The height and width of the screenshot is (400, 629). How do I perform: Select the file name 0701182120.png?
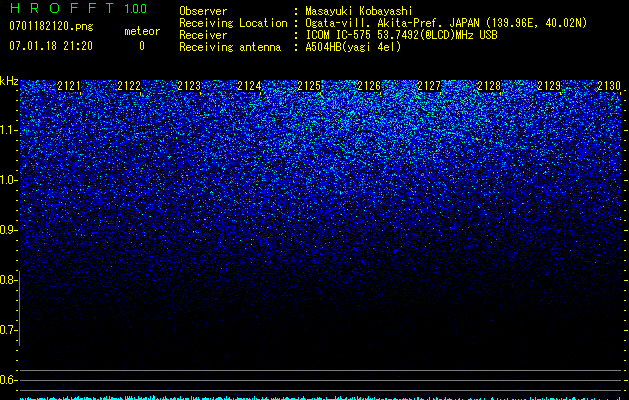(x=51, y=26)
